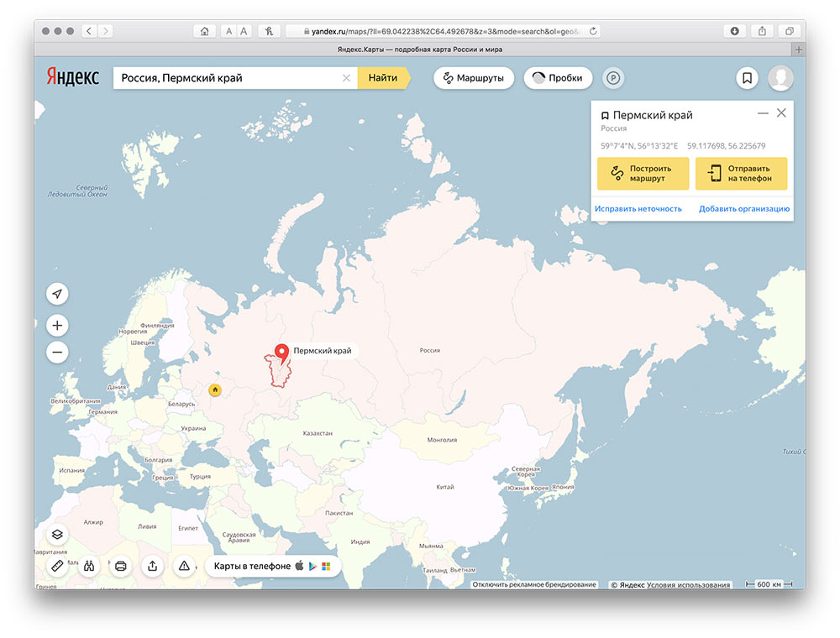Toggle the Пробки traffic layer
Screen dimensions: 840x638
pyautogui.click(x=558, y=78)
